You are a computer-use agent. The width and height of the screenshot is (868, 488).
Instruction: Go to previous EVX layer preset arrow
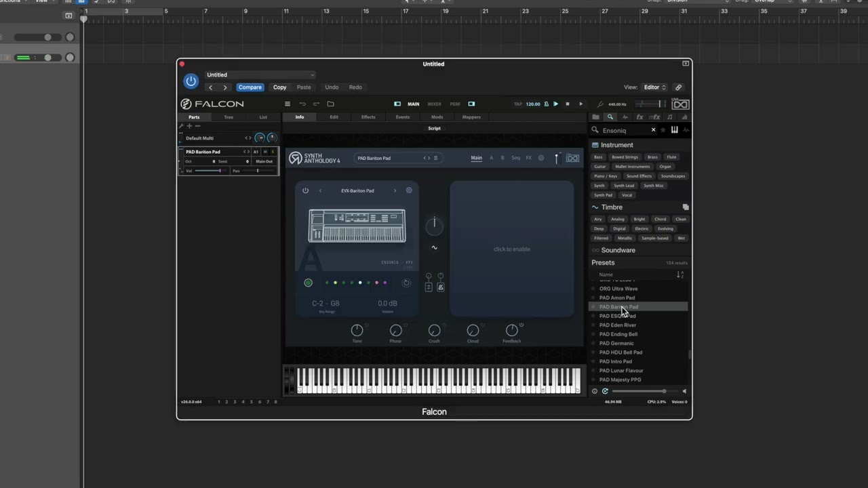click(320, 190)
